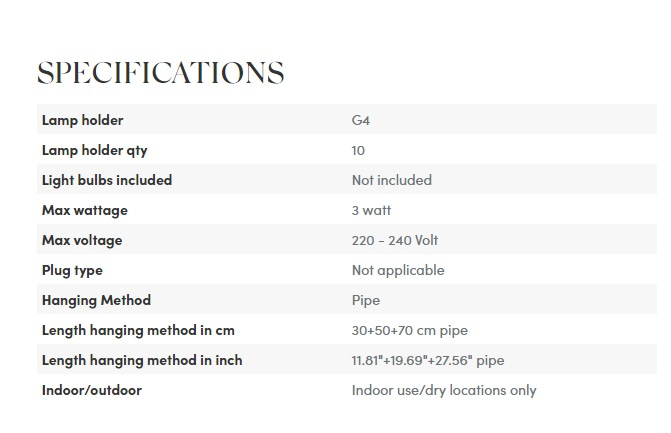Click the "Not applicable" plug value
The width and height of the screenshot is (671, 433).
pos(398,270)
